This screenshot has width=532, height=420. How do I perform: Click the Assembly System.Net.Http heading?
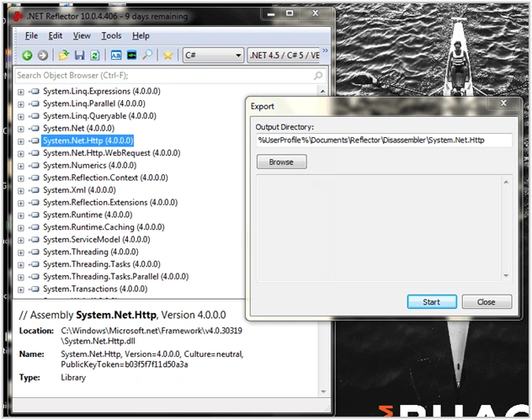coord(123,315)
